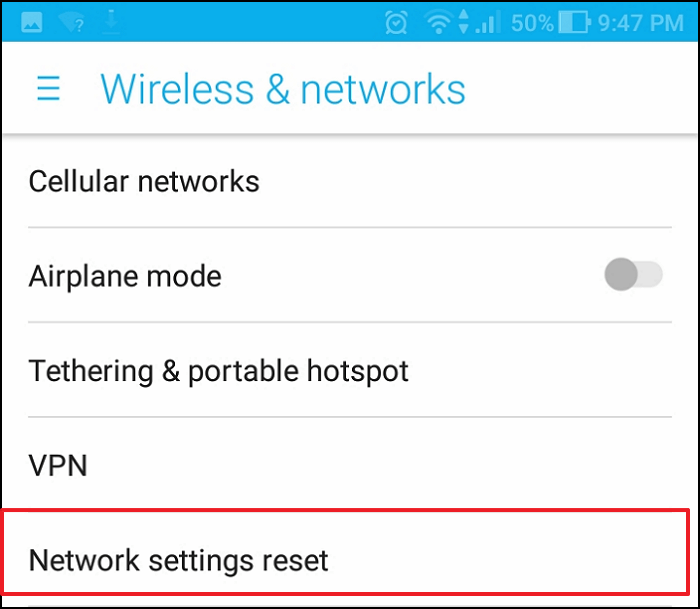Tap the Wi-Fi question mark notification icon

click(x=71, y=22)
